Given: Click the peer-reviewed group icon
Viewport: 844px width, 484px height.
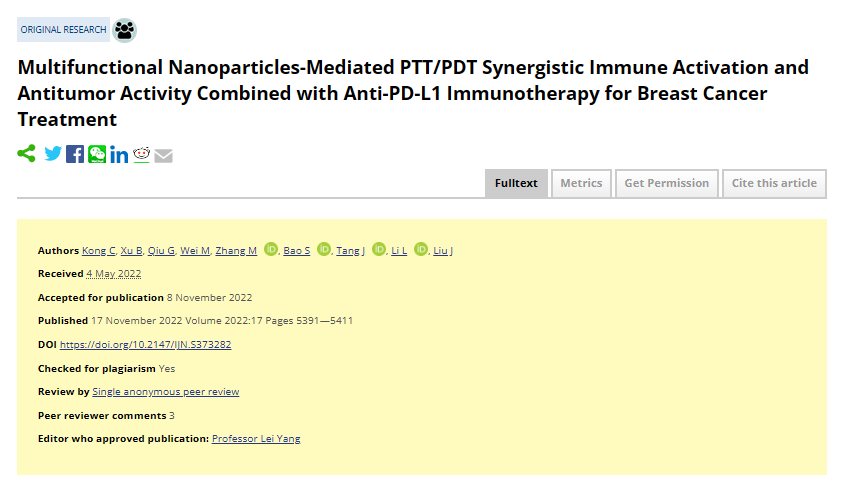Looking at the screenshot, I should (124, 30).
